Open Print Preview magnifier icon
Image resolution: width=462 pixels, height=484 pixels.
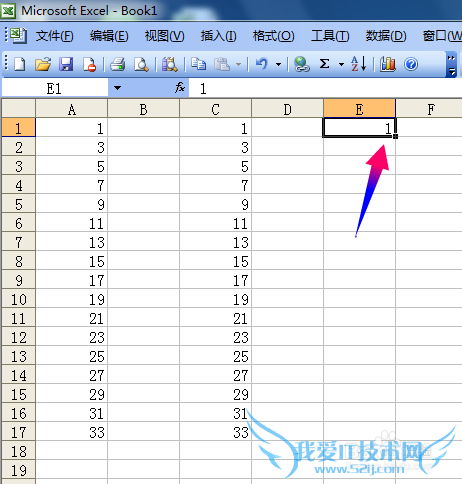pos(141,64)
